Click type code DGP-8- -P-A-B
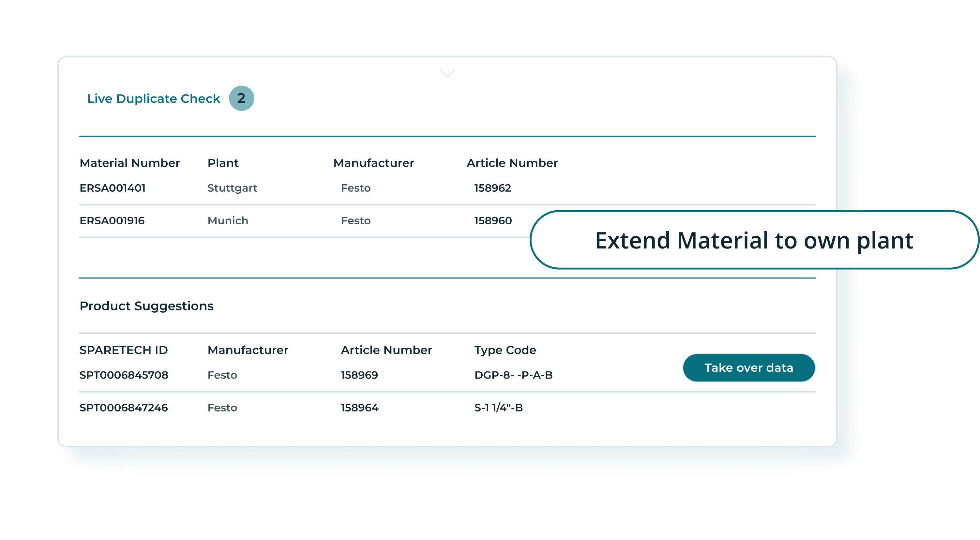This screenshot has height=540, width=980. point(514,375)
